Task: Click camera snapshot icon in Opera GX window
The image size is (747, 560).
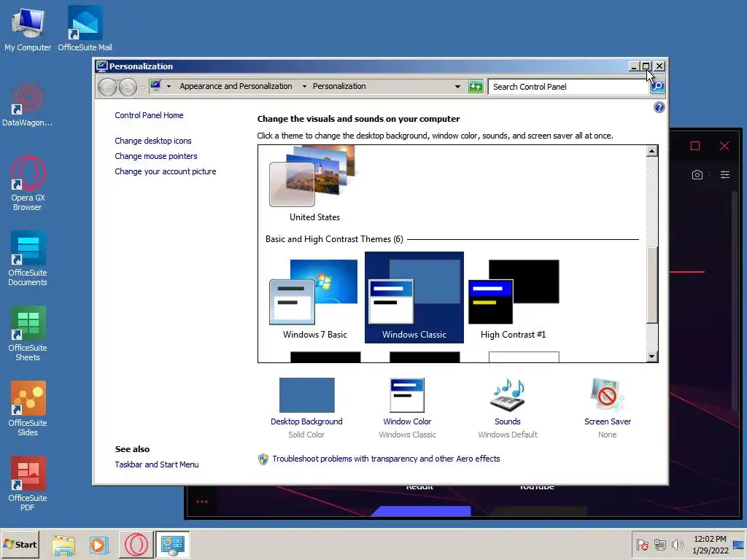Action: pos(697,175)
